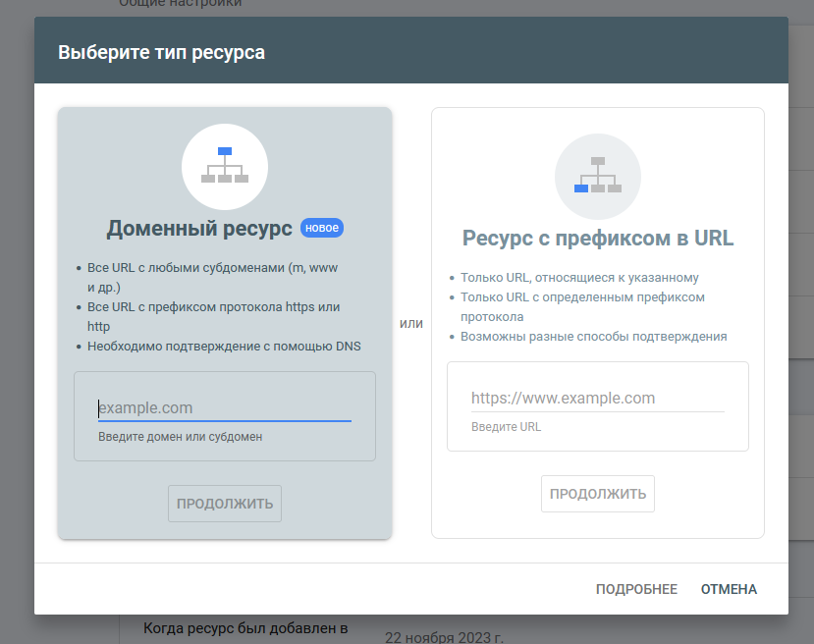This screenshot has height=644, width=814.
Task: Click 'Только URL, относящиеся к указанному' bullet
Action: coord(579,278)
